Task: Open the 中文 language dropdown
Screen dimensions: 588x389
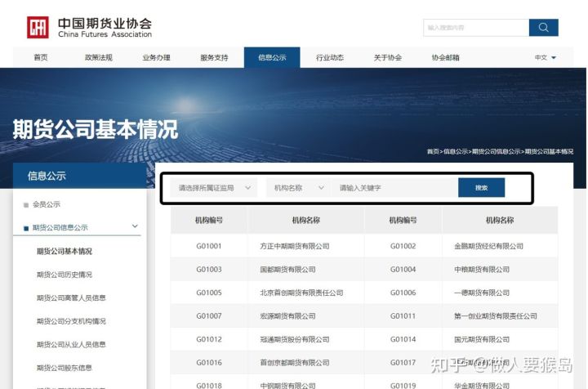Action: coord(546,57)
